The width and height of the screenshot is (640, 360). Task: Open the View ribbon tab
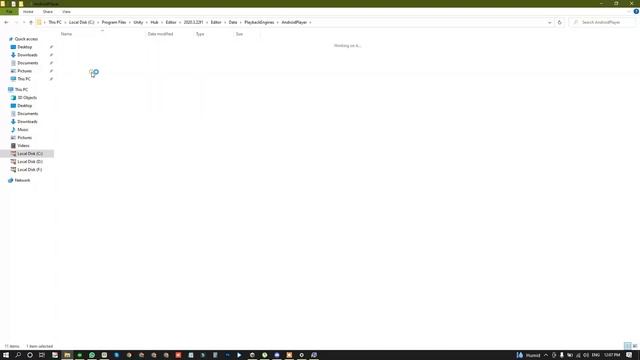[x=66, y=12]
